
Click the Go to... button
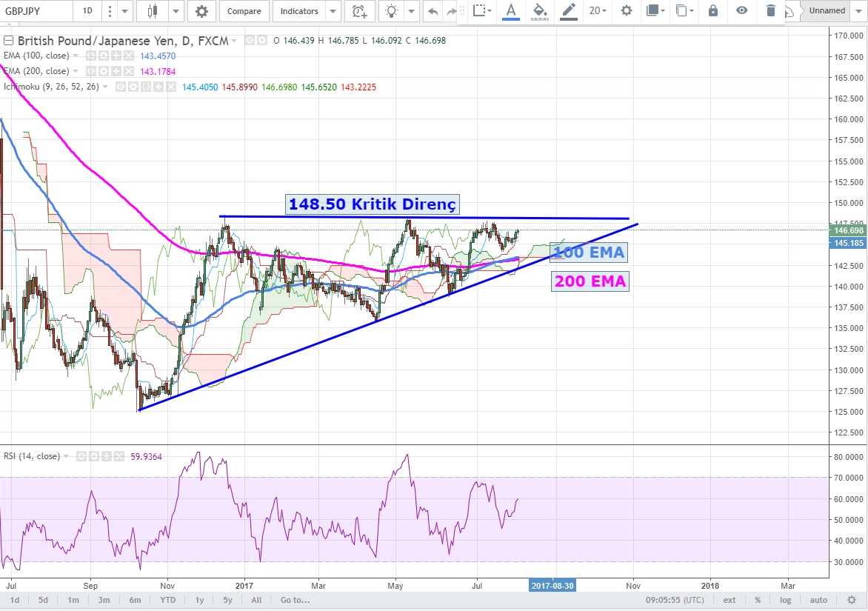[295, 600]
